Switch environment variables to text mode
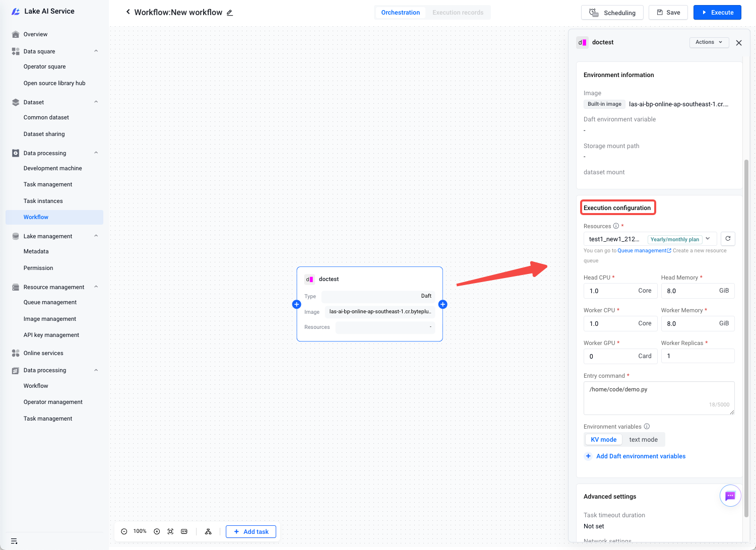756x550 pixels. [x=643, y=440]
